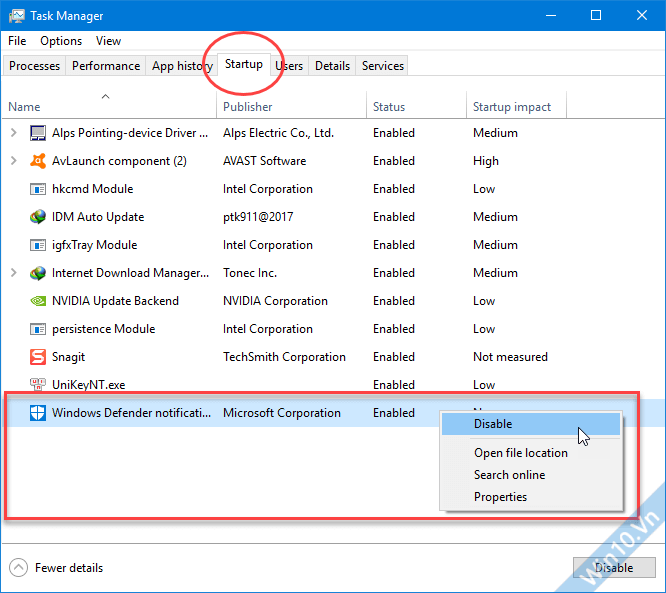Minimize the Task Manager window
Image resolution: width=666 pixels, height=593 pixels.
[x=551, y=16]
